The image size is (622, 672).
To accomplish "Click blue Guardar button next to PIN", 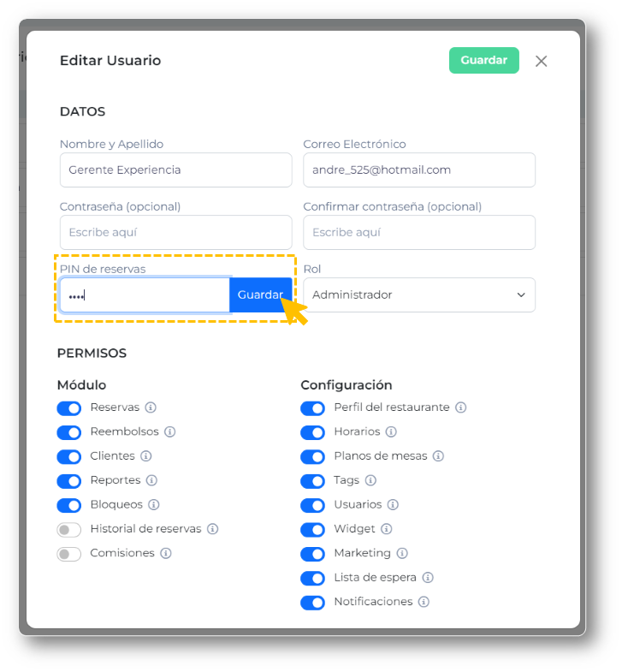I will (260, 294).
